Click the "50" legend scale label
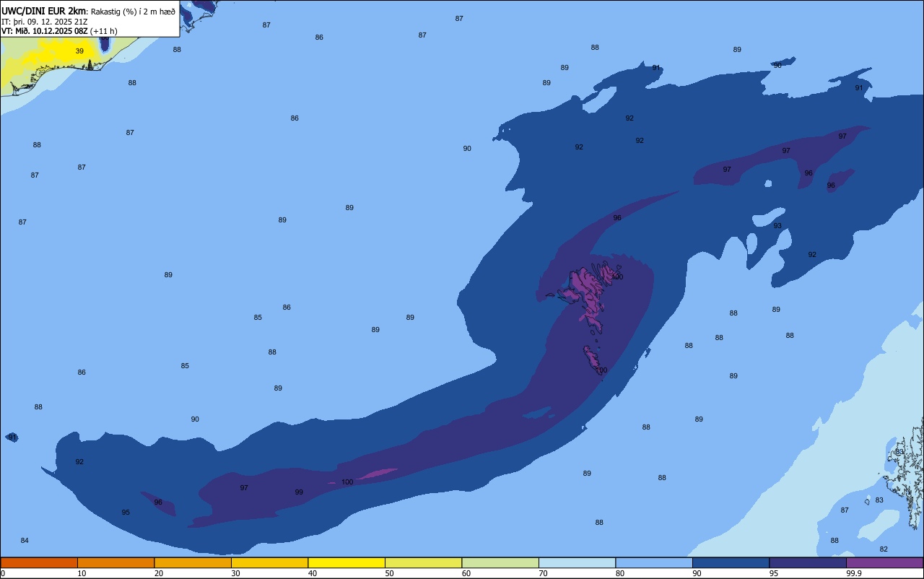924x579 pixels. [x=389, y=573]
